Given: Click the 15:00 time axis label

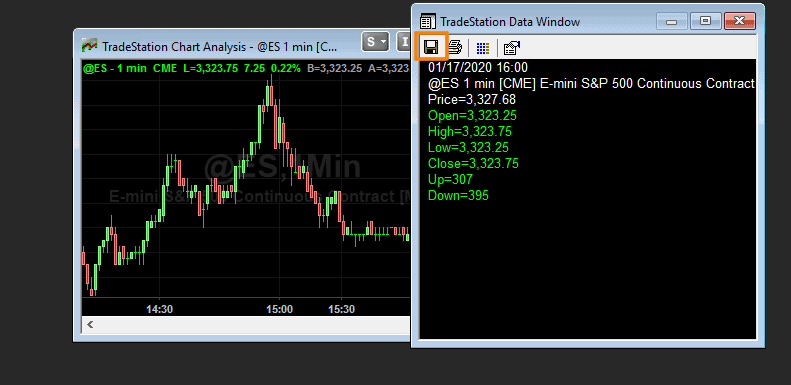Looking at the screenshot, I should point(279,309).
